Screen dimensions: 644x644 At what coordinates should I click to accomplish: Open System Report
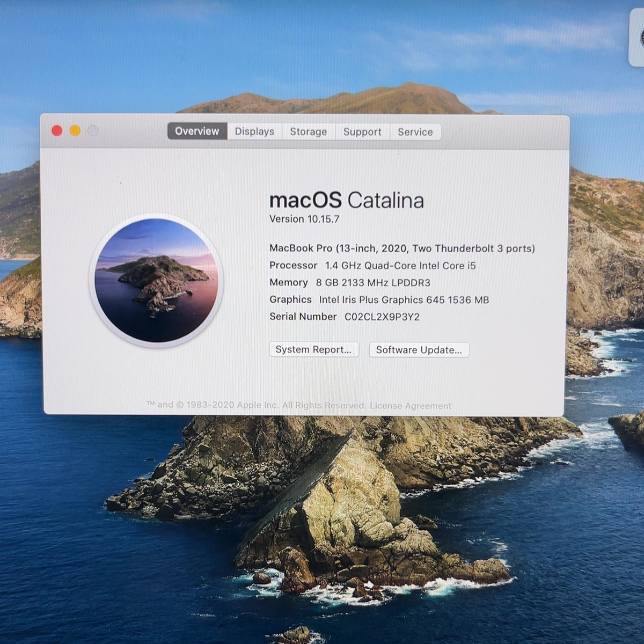(313, 349)
